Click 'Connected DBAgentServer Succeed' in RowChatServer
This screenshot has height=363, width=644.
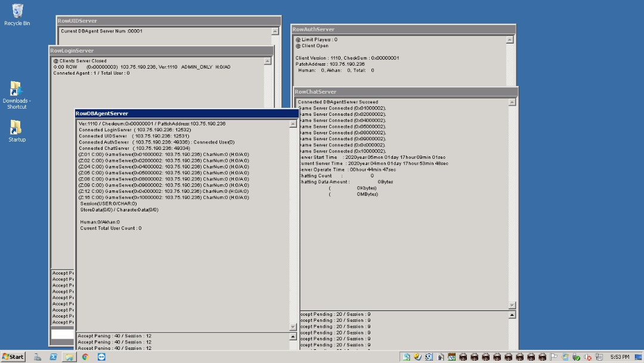(338, 102)
